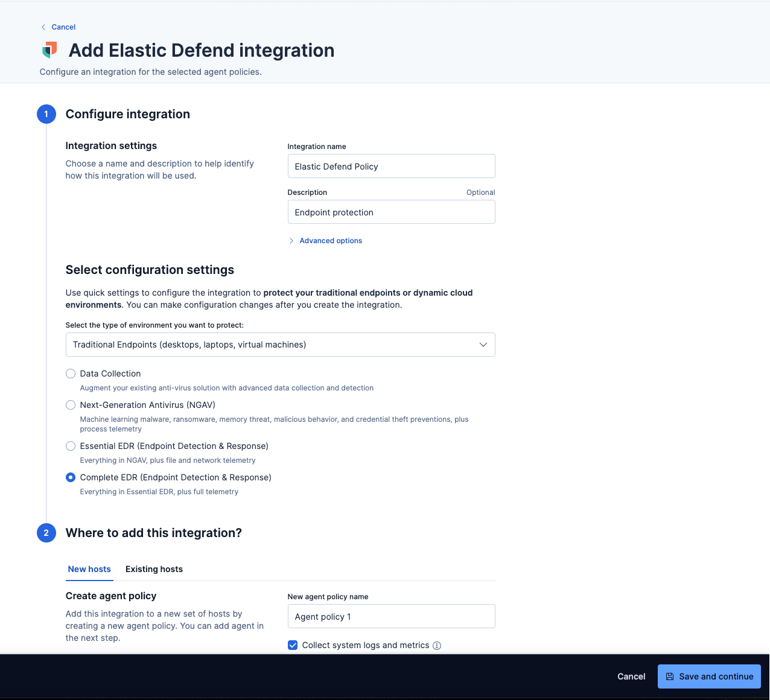
Task: Click the back chevron beside Cancel
Action: pos(42,27)
